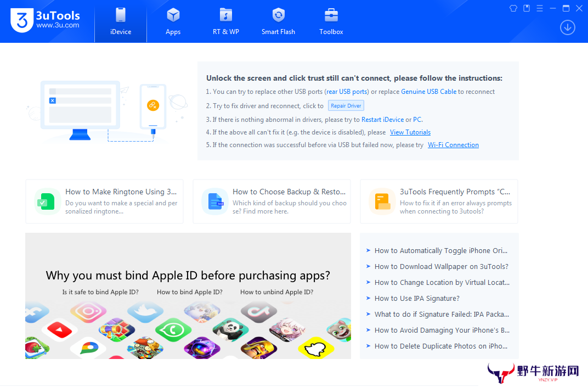The image size is (588, 387).
Task: Click the Google Maps icon in banner
Action: [89, 348]
